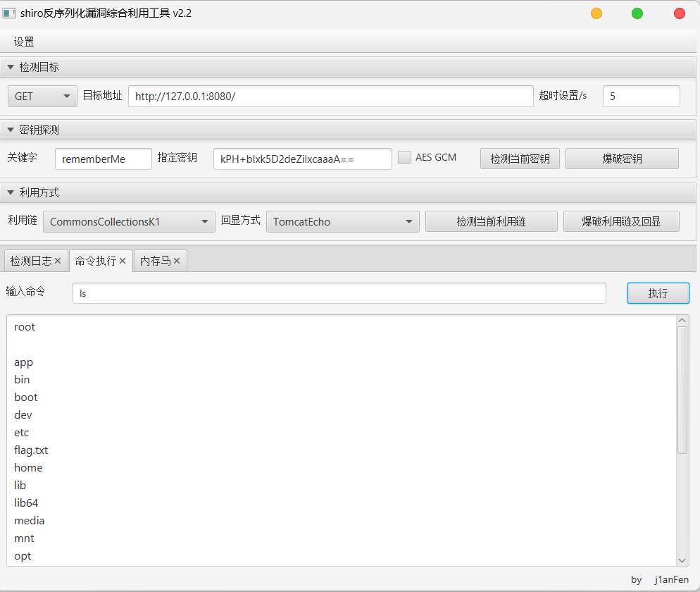Click the app icon in title bar
The width and height of the screenshot is (700, 592).
tap(8, 13)
